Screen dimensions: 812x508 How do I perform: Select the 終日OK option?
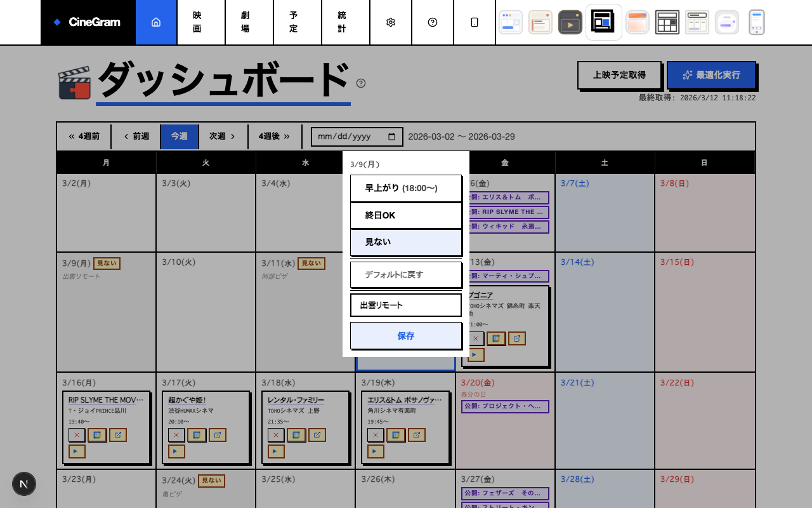point(406,215)
